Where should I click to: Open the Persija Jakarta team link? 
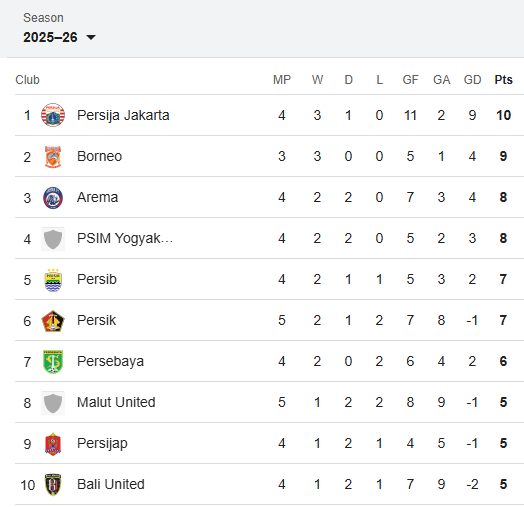(123, 115)
